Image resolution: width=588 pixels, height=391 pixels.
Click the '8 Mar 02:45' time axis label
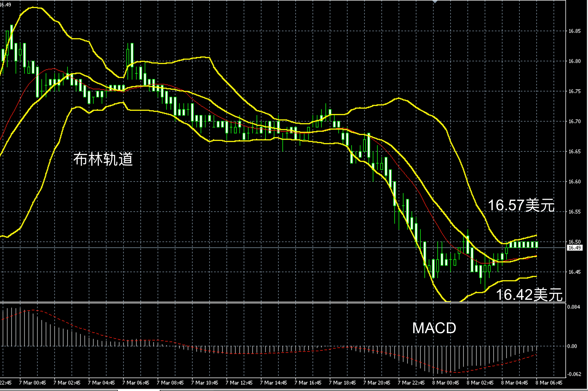(x=480, y=383)
